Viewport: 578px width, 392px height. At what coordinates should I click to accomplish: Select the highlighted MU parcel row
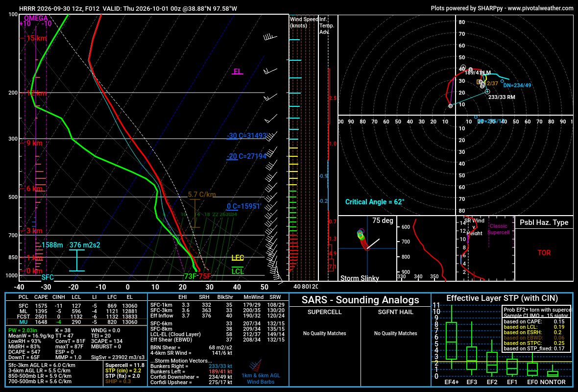pos(77,322)
